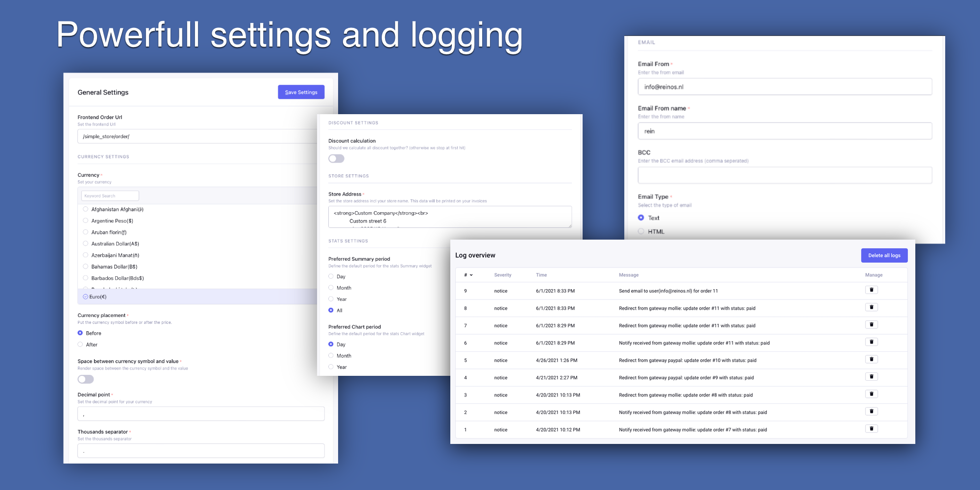Screen dimensions: 980x490
Task: Select HTML email type
Action: 641,231
